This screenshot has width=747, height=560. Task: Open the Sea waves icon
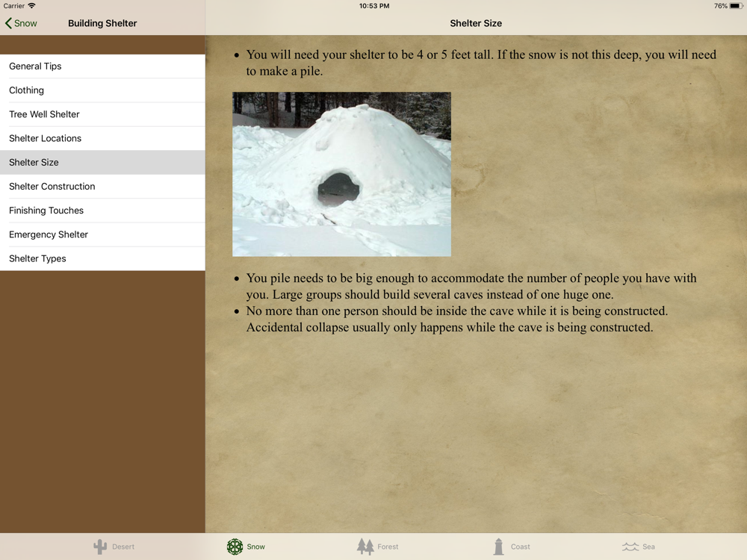pos(630,547)
